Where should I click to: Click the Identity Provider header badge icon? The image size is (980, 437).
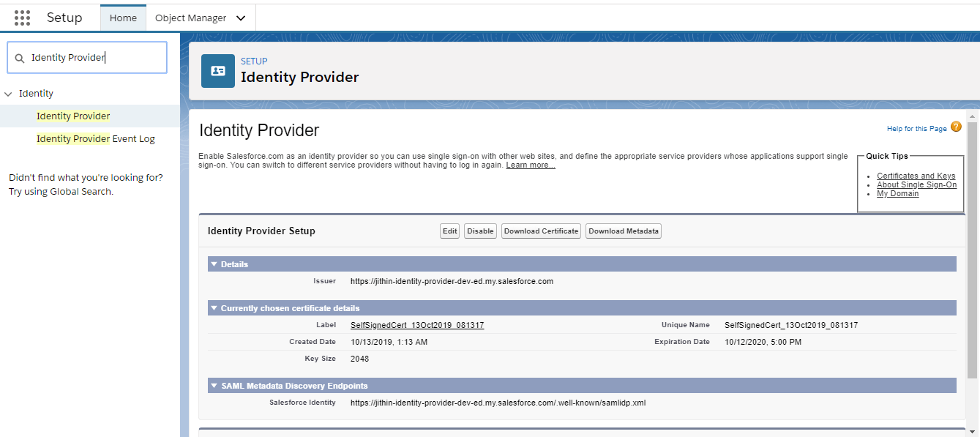218,71
